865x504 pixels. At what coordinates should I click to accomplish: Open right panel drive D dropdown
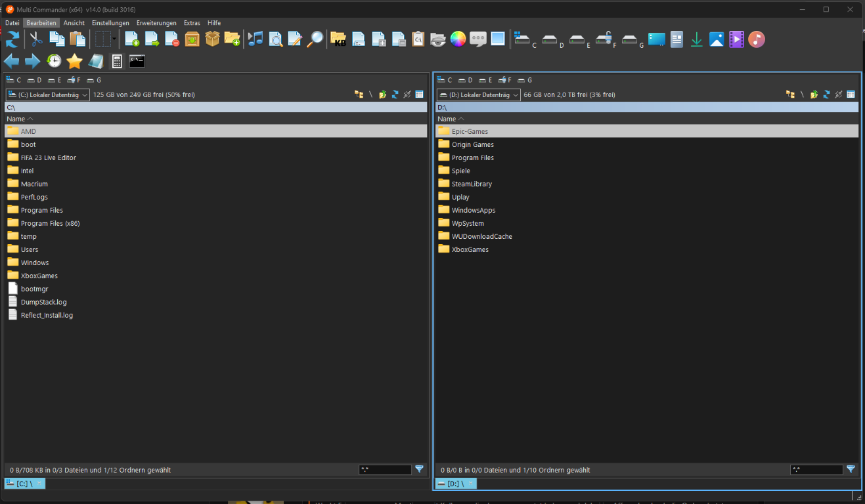[x=479, y=94]
